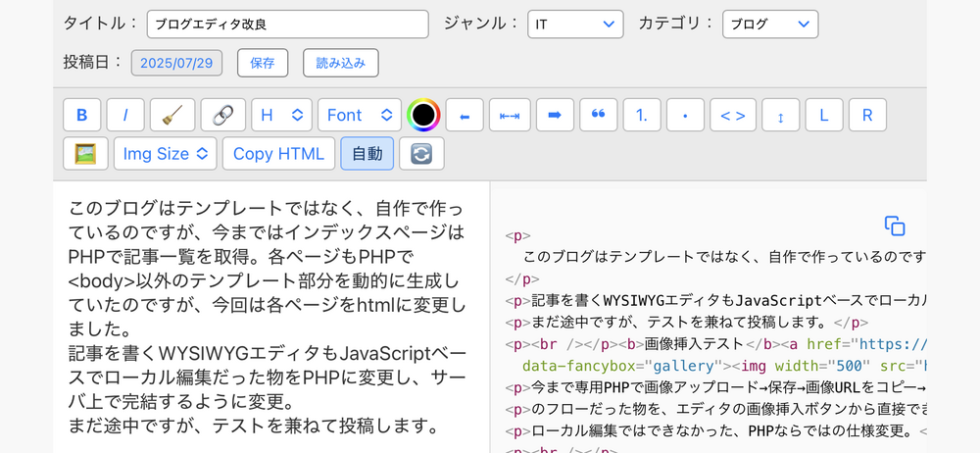Click the R float-right button
980x453 pixels.
tap(867, 115)
